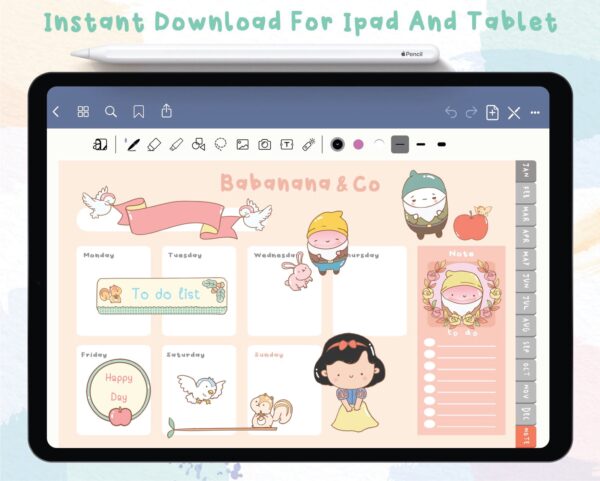Viewport: 600px width, 481px height.
Task: Select the Pen tool
Action: [x=132, y=145]
